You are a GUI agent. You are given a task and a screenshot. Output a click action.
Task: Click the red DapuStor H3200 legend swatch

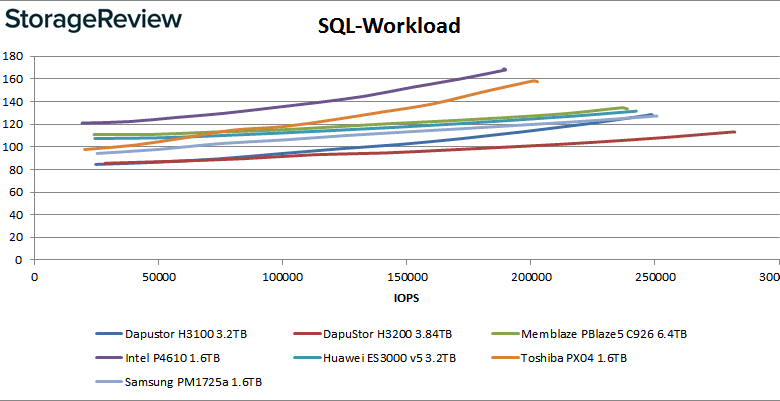tap(306, 334)
